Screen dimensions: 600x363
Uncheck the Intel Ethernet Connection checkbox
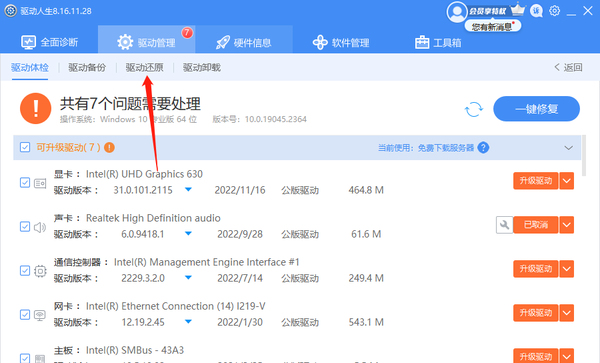pos(25,314)
